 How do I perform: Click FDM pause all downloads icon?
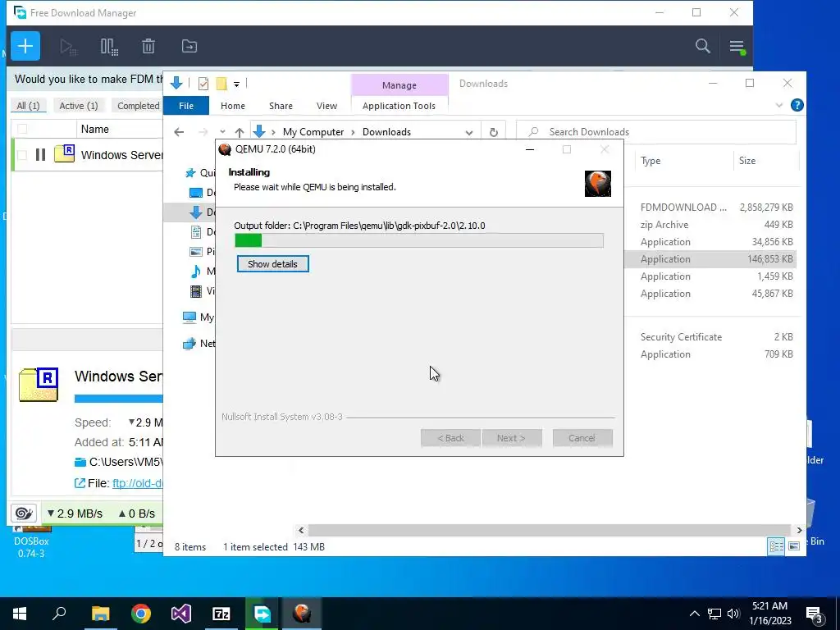click(109, 47)
